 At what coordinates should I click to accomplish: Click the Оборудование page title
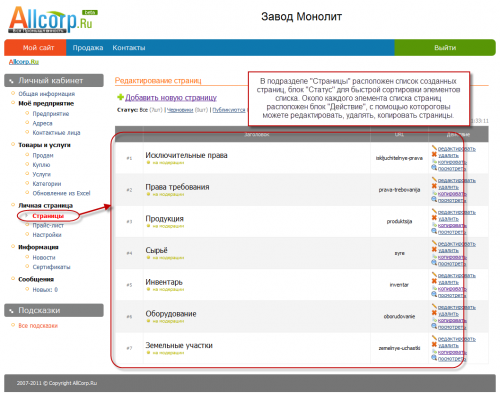click(171, 314)
